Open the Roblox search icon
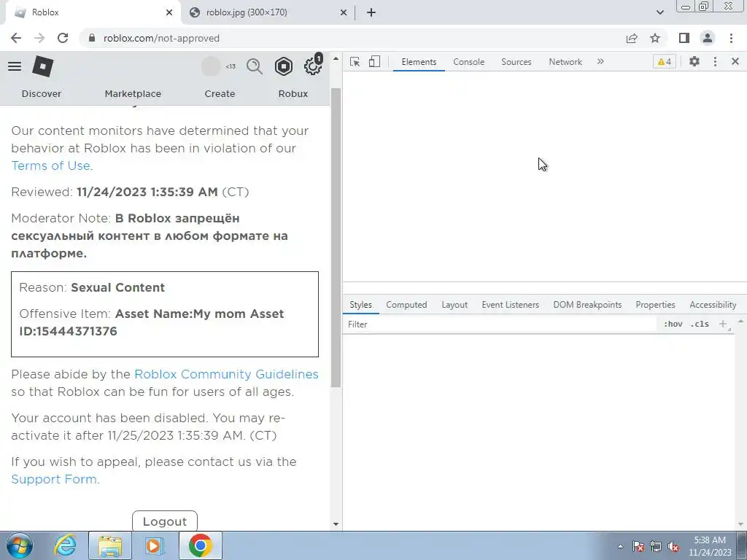 (x=255, y=66)
